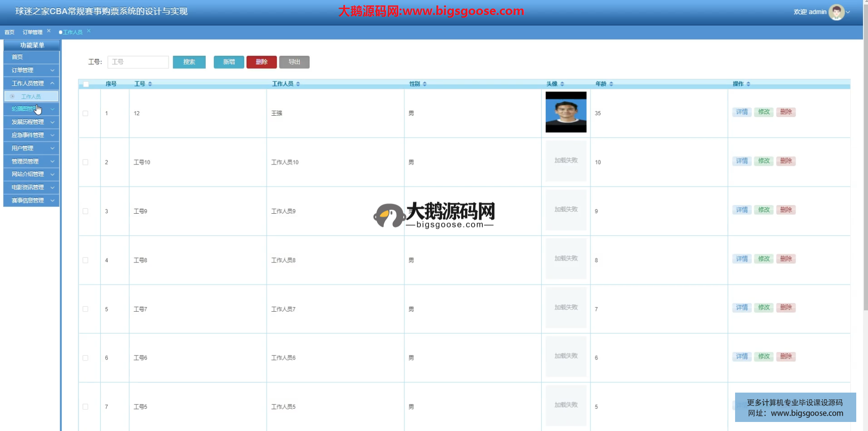Sort the 年龄 column using sort icon
This screenshot has height=431, width=868.
(x=611, y=84)
